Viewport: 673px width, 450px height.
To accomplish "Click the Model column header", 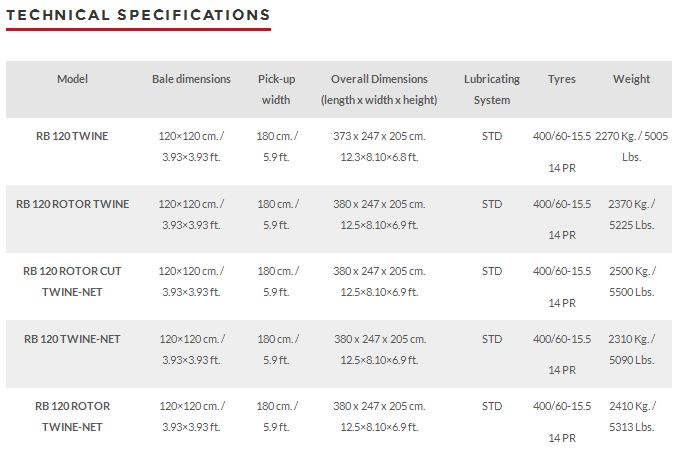I will tap(73, 79).
